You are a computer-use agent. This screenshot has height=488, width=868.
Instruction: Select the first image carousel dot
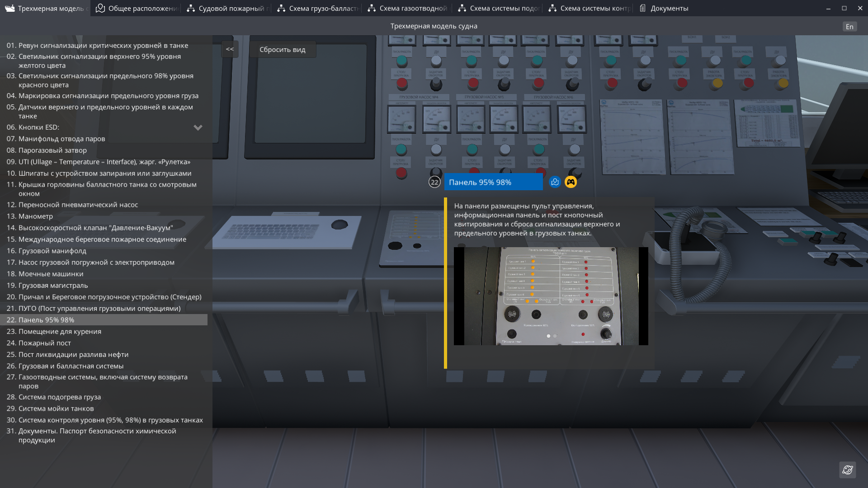(x=548, y=336)
